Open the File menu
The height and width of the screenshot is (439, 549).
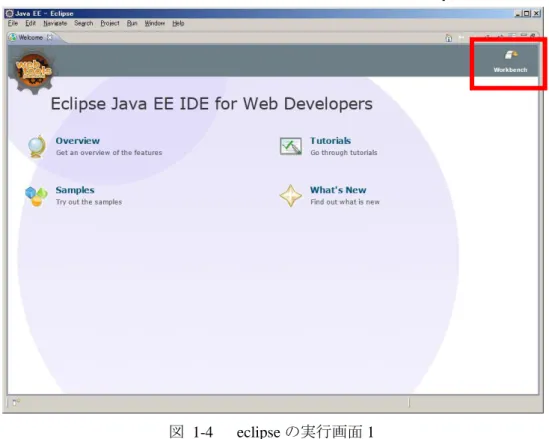coord(13,23)
